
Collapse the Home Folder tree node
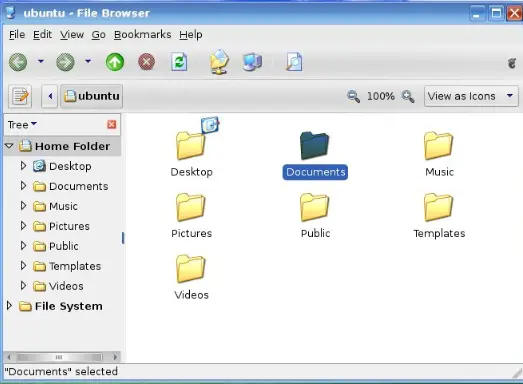[x=9, y=146]
